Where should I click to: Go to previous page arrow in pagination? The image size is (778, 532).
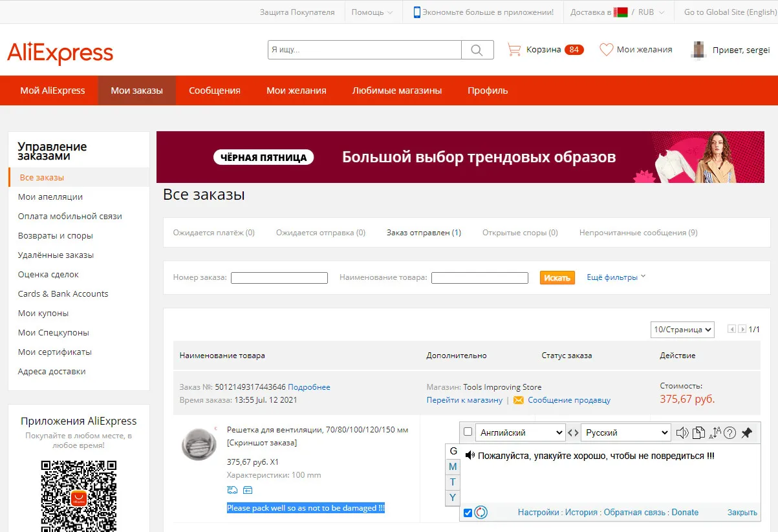731,329
